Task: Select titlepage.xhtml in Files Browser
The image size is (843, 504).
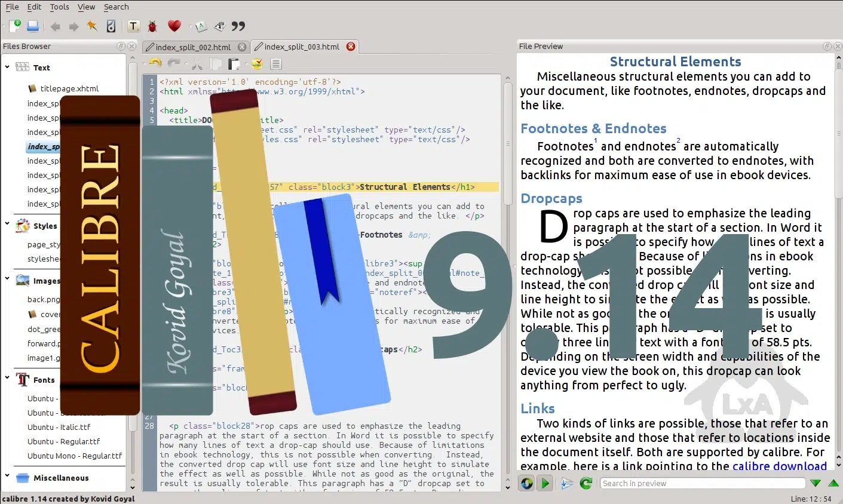Action: point(69,88)
